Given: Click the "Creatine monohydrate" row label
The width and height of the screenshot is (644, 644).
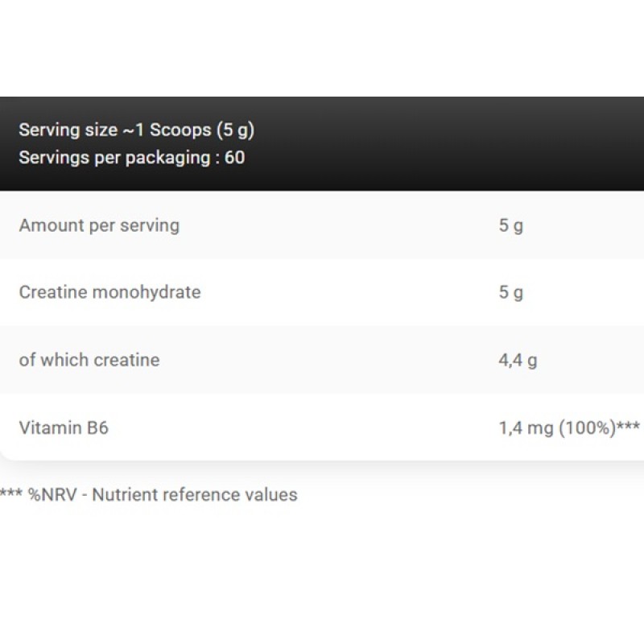Looking at the screenshot, I should [x=109, y=292].
